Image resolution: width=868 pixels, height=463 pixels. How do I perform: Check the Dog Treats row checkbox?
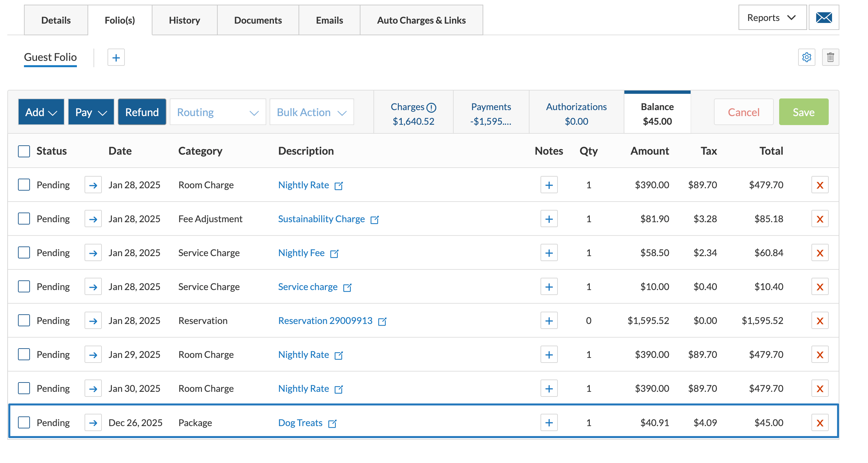coord(24,422)
